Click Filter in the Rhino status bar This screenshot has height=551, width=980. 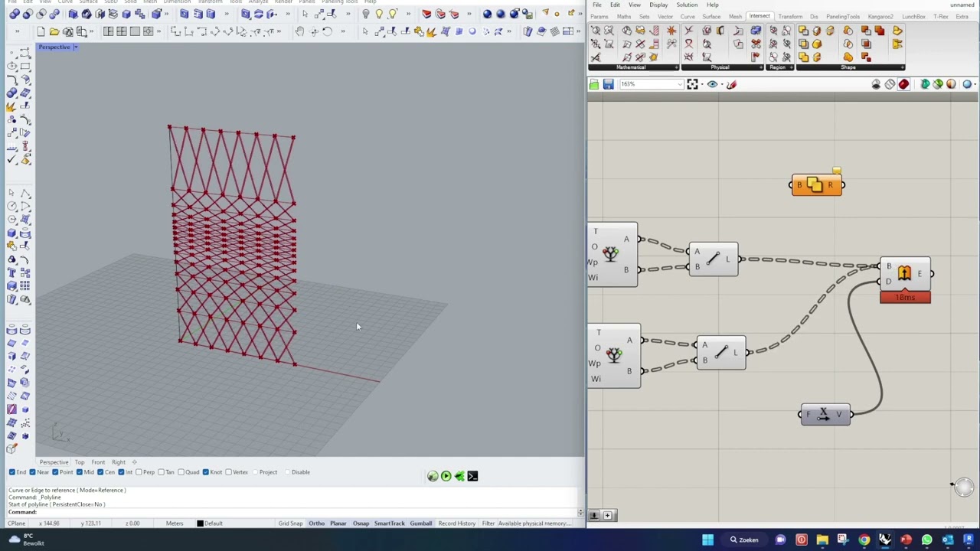(x=488, y=523)
